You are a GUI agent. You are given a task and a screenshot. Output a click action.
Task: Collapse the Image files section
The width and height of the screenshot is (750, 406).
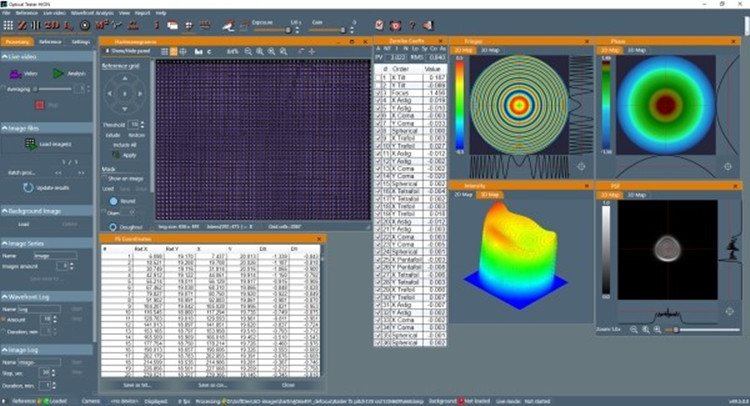coord(4,128)
